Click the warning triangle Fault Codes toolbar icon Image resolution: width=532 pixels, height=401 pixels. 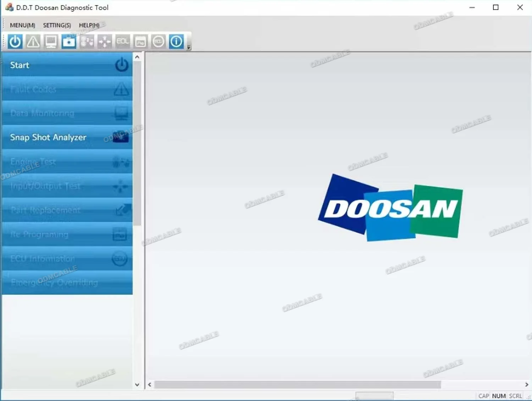click(x=33, y=42)
